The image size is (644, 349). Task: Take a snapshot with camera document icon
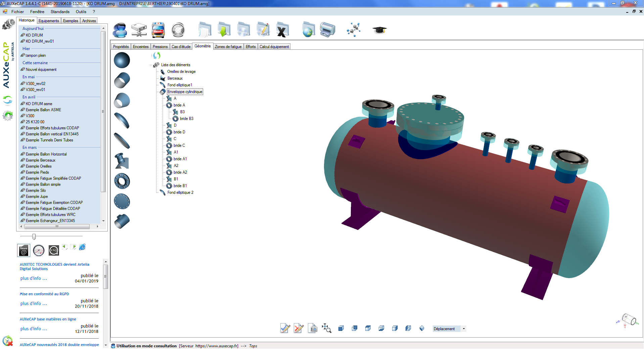(312, 328)
